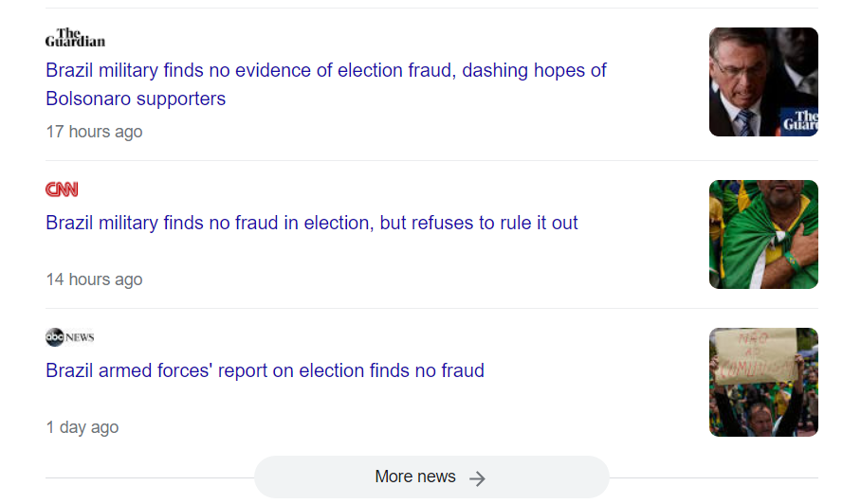The height and width of the screenshot is (504, 861).
Task: Click The Guardian source logo
Action: coord(75,39)
